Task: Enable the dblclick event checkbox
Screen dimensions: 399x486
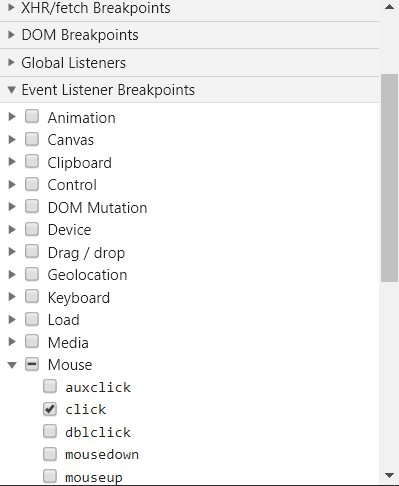Action: coord(50,431)
